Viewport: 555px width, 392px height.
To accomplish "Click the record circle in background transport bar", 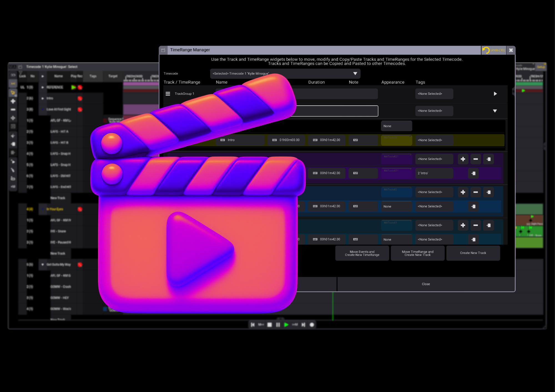I will click(312, 325).
